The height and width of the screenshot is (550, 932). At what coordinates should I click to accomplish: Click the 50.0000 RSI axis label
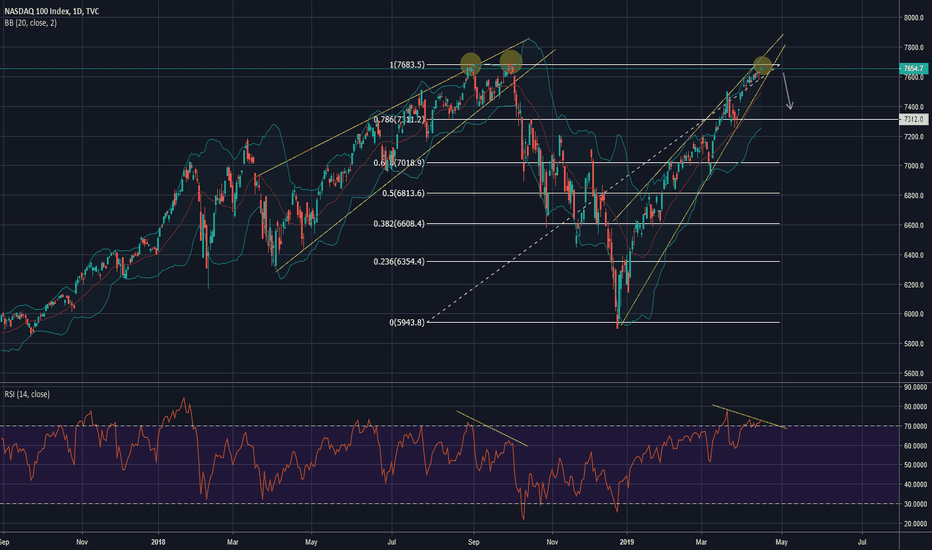pos(915,465)
